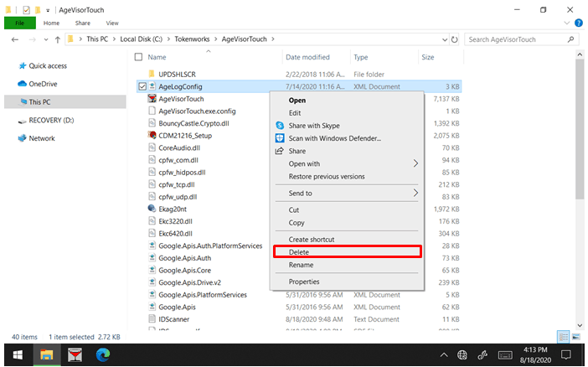Select OneDrive in navigation pane
The height and width of the screenshot is (367, 588).
pyautogui.click(x=43, y=84)
